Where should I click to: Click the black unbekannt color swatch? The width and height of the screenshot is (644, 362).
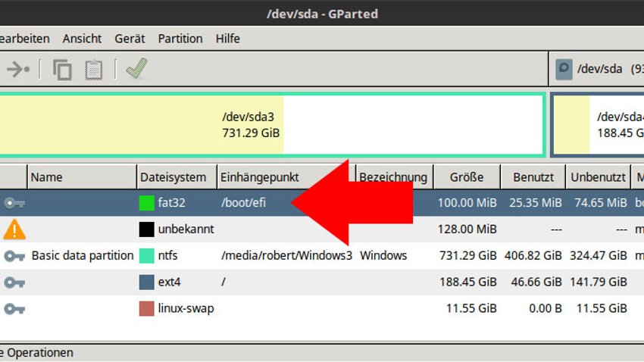(x=147, y=229)
